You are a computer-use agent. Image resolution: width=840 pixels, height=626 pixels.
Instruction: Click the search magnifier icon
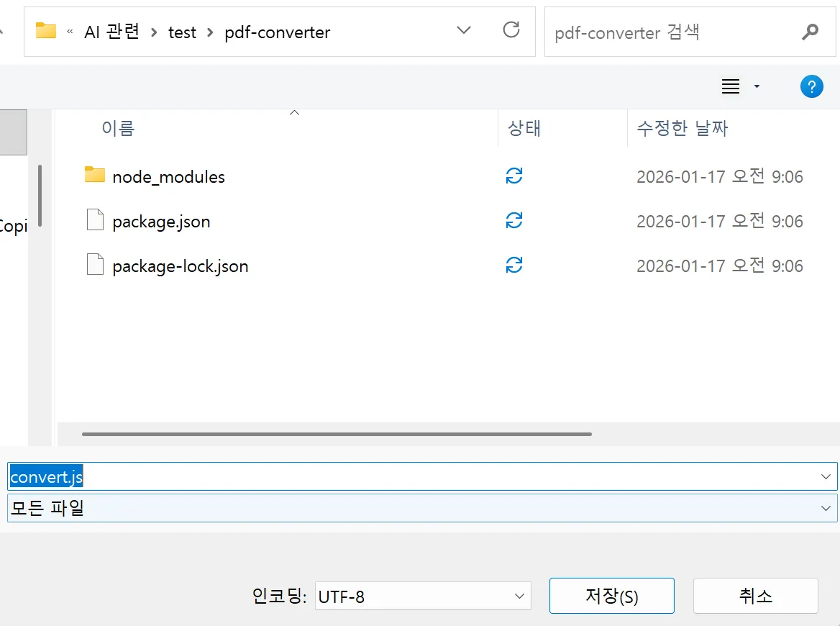tap(811, 32)
